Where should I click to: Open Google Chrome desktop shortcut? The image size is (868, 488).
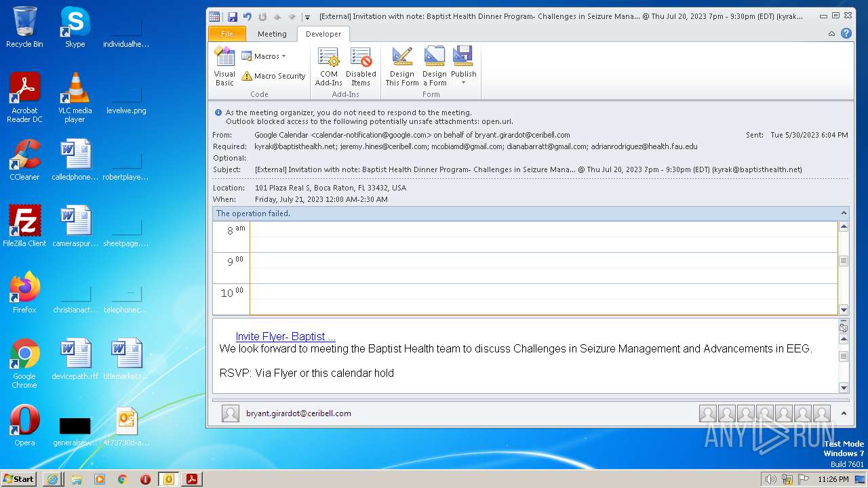pos(24,363)
